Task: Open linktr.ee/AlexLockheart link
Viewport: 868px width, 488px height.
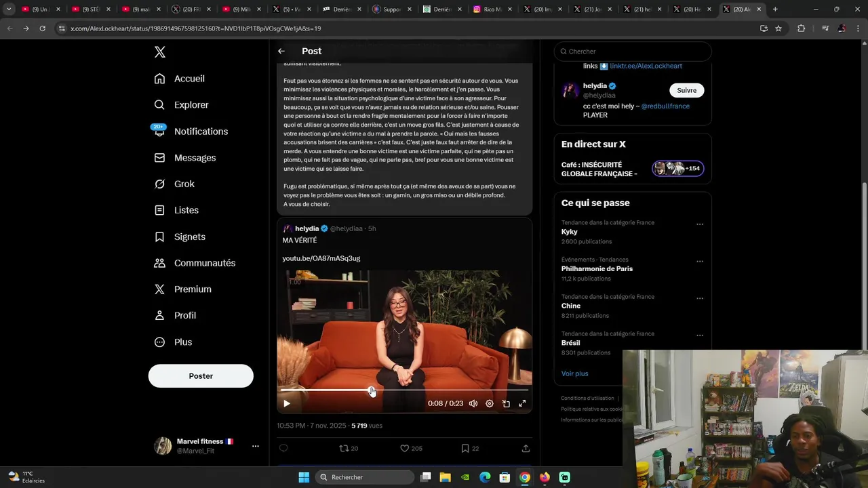Action: [646, 66]
